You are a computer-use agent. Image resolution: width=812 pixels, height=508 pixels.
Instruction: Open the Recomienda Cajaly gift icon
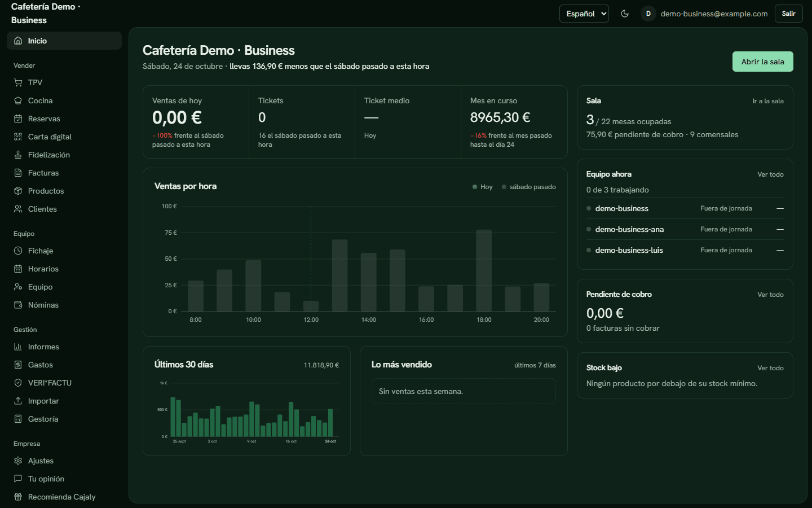pos(18,497)
